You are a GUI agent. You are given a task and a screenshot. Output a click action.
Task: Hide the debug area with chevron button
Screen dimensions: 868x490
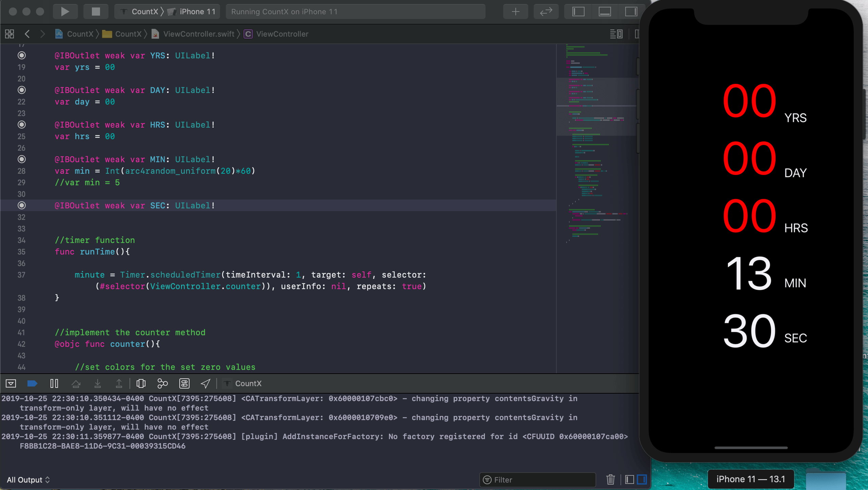[x=11, y=383]
